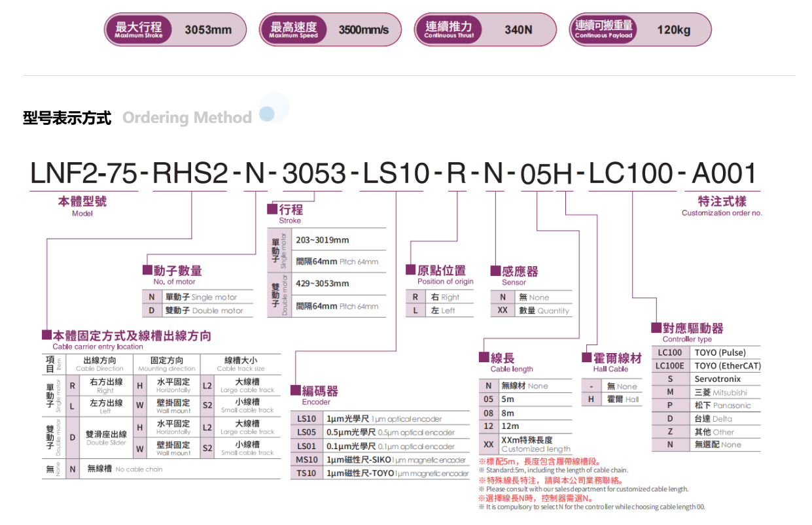Select 05H segment in the model code
The image size is (812, 525).
(x=546, y=174)
